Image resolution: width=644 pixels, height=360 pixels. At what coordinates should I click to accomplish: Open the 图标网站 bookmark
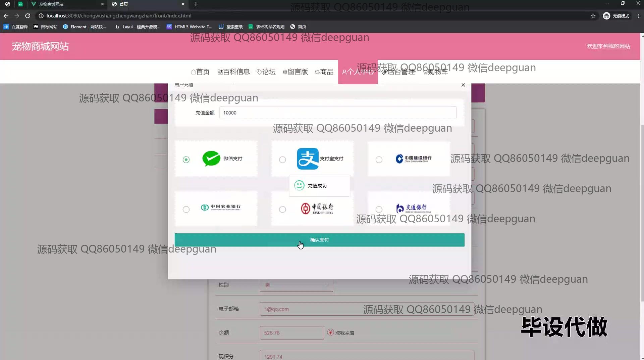(45, 27)
